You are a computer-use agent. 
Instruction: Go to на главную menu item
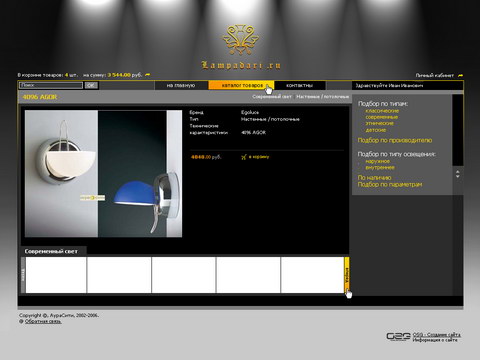pos(181,85)
